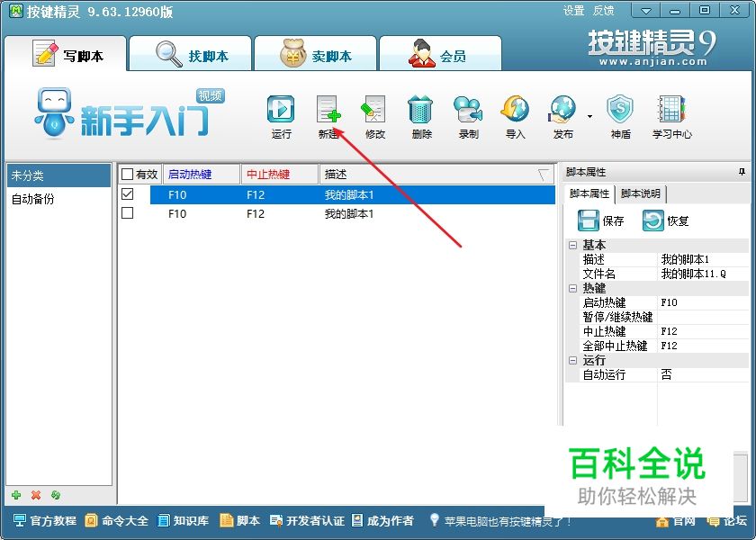Image resolution: width=756 pixels, height=540 pixels.
Task: Open the 官方教程 link
Action: click(44, 521)
